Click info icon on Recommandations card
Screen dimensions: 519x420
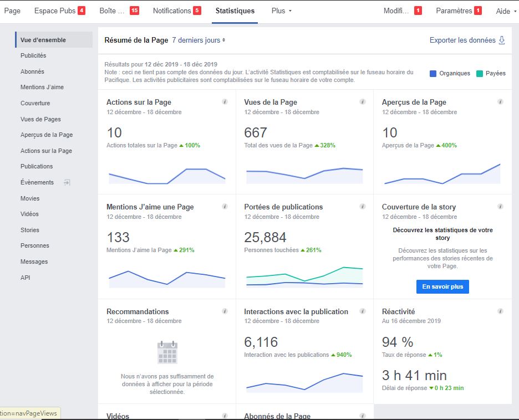pos(225,311)
